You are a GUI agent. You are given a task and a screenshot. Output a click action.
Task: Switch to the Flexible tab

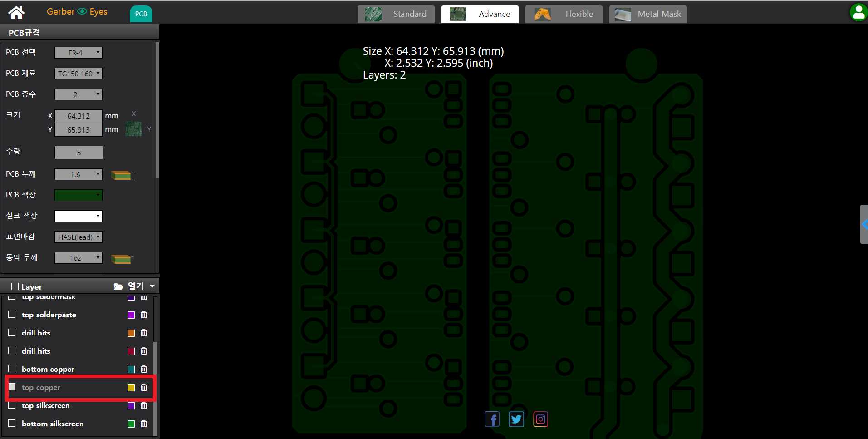pos(564,14)
